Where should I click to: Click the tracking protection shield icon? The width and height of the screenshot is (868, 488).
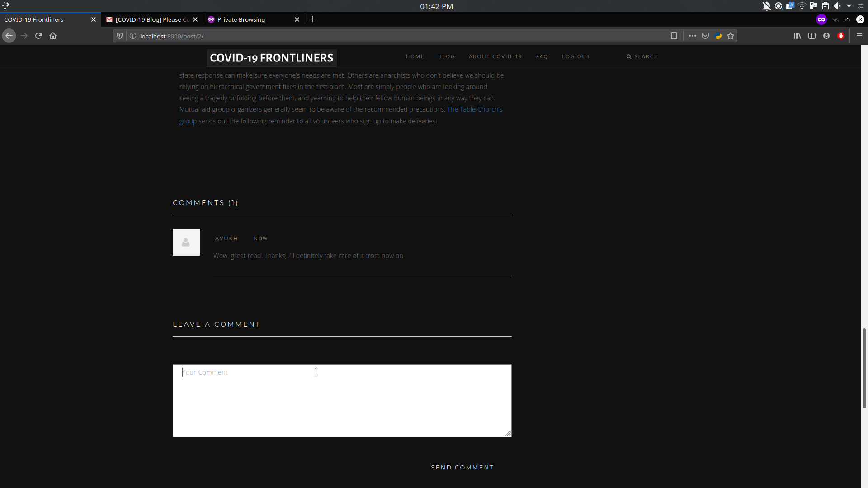point(120,36)
